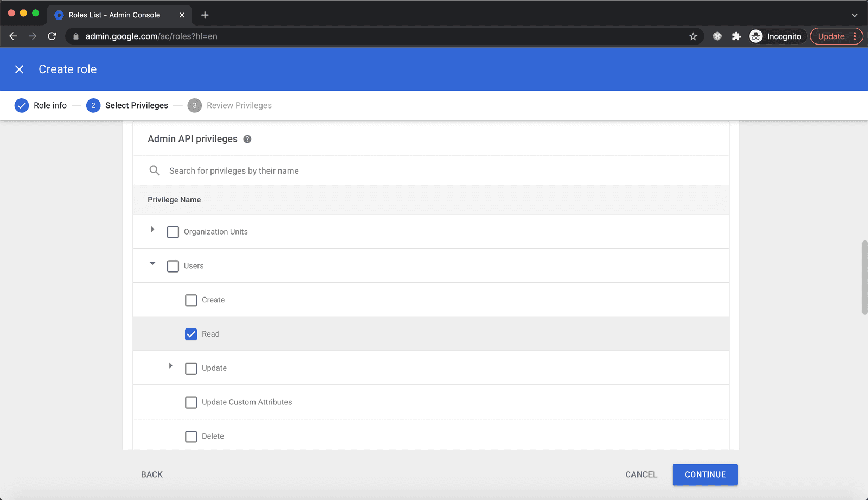The image size is (868, 500).
Task: Uncheck the Read privilege checkbox
Action: [x=191, y=334]
